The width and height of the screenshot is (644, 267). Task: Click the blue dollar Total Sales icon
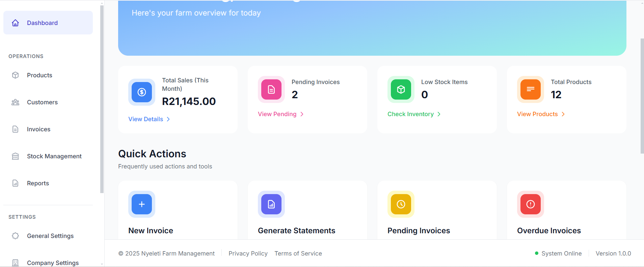tap(142, 92)
